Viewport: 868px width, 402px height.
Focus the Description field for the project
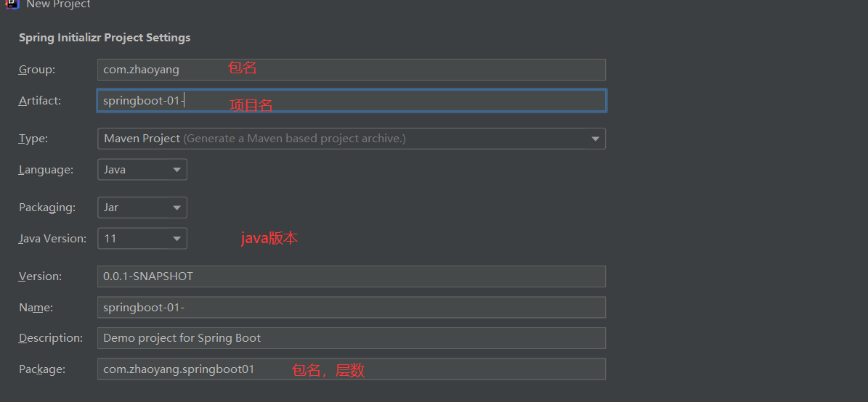(351, 338)
